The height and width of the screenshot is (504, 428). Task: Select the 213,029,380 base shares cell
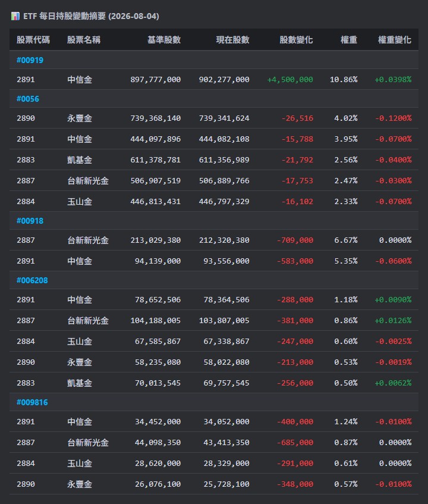[x=155, y=240]
